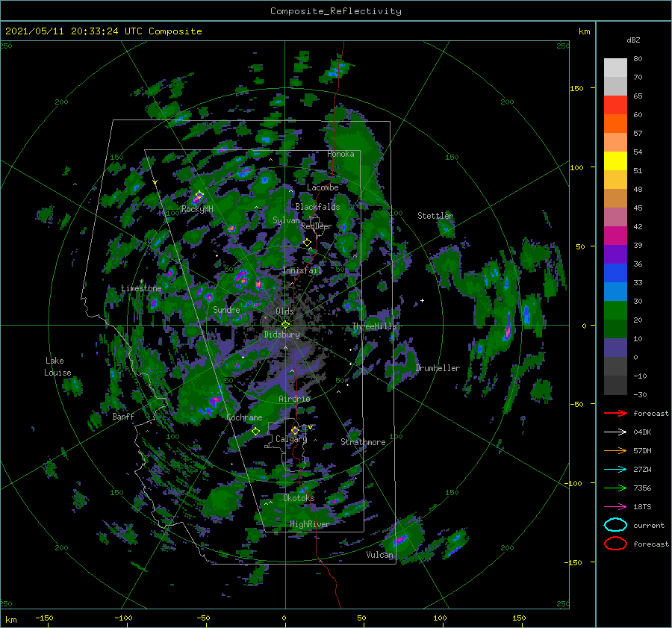Click the RedDeer label

tap(317, 226)
